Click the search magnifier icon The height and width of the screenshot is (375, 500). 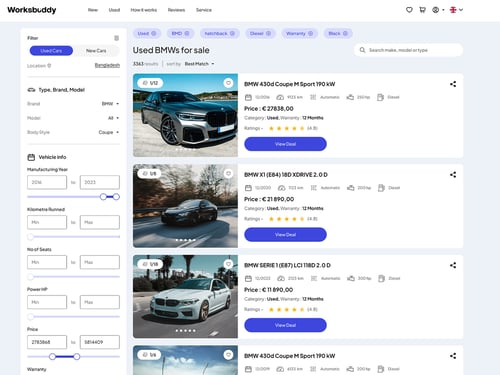(x=362, y=50)
